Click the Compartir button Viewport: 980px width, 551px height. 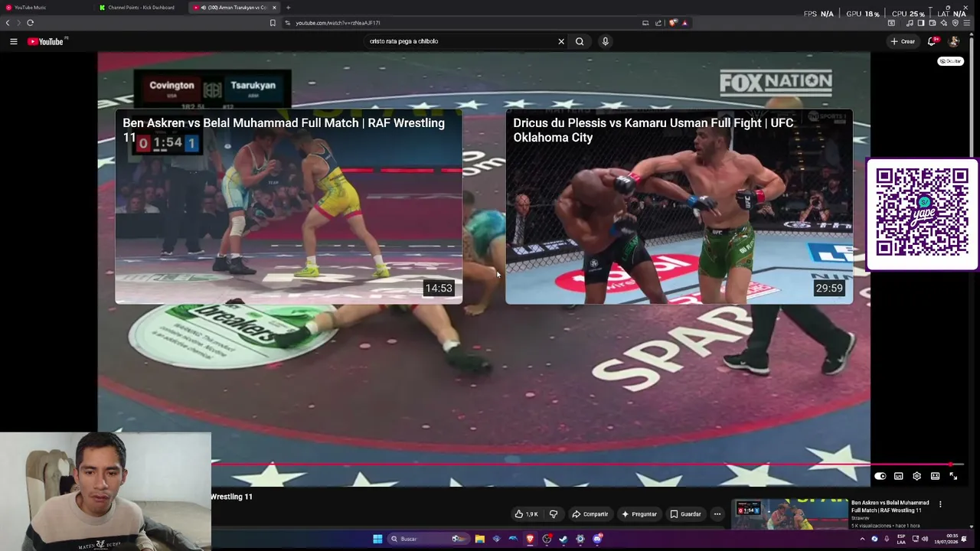pyautogui.click(x=590, y=514)
